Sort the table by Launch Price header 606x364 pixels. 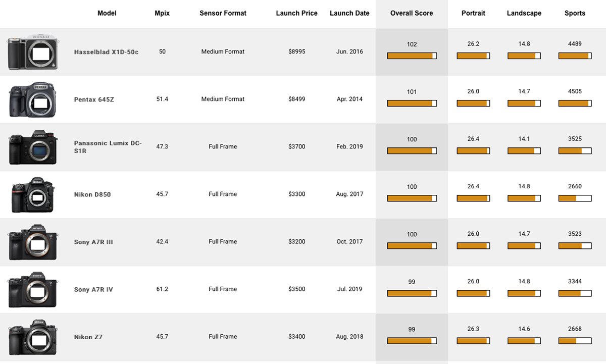pyautogui.click(x=296, y=13)
